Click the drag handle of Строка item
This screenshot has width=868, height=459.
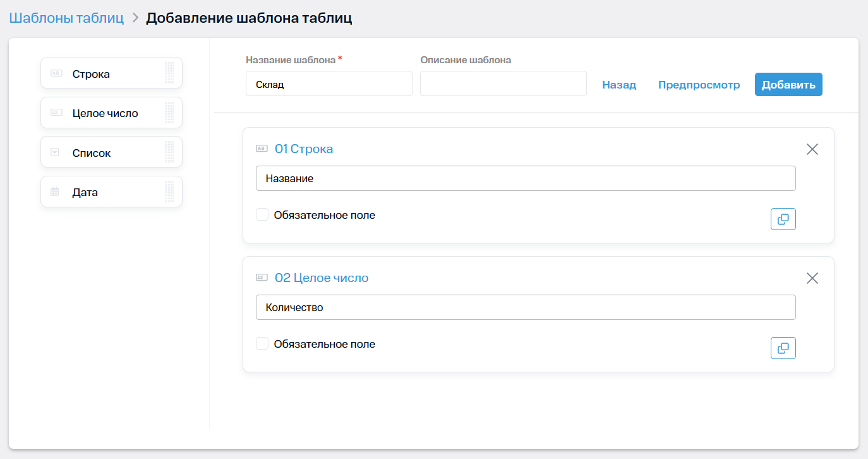(x=169, y=73)
